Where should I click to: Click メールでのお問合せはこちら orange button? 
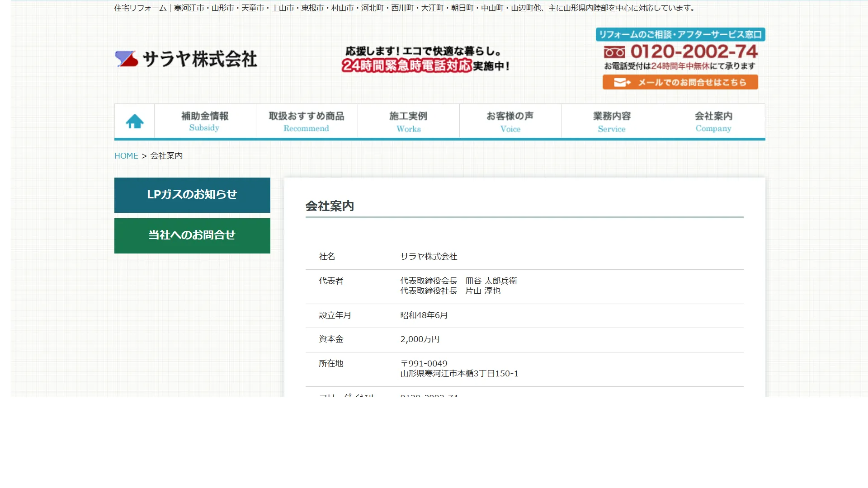click(680, 82)
